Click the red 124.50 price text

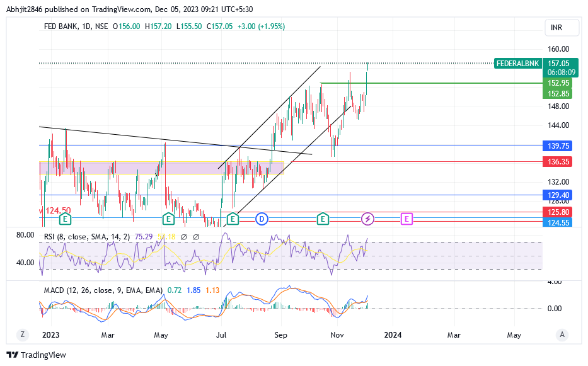58,210
